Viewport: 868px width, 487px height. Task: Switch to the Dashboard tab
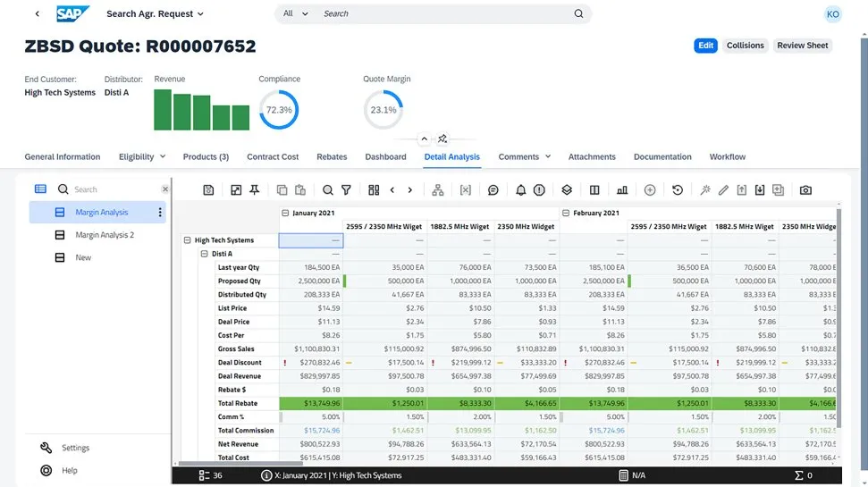click(x=385, y=157)
